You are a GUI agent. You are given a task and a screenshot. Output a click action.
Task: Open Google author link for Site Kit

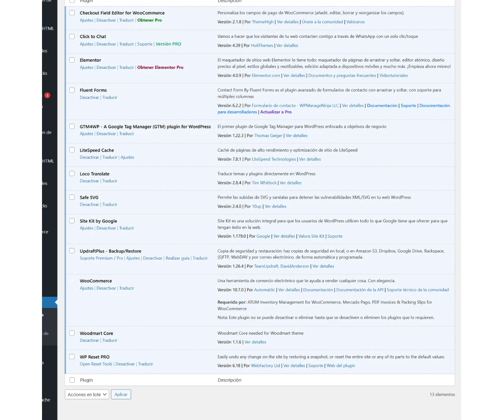click(x=263, y=236)
